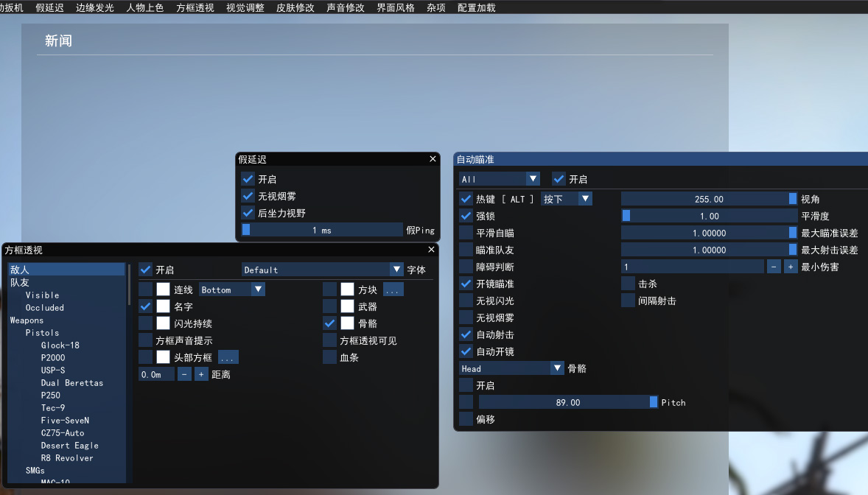The height and width of the screenshot is (495, 868).
Task: Open the color swatch beside 武器
Action: [347, 306]
